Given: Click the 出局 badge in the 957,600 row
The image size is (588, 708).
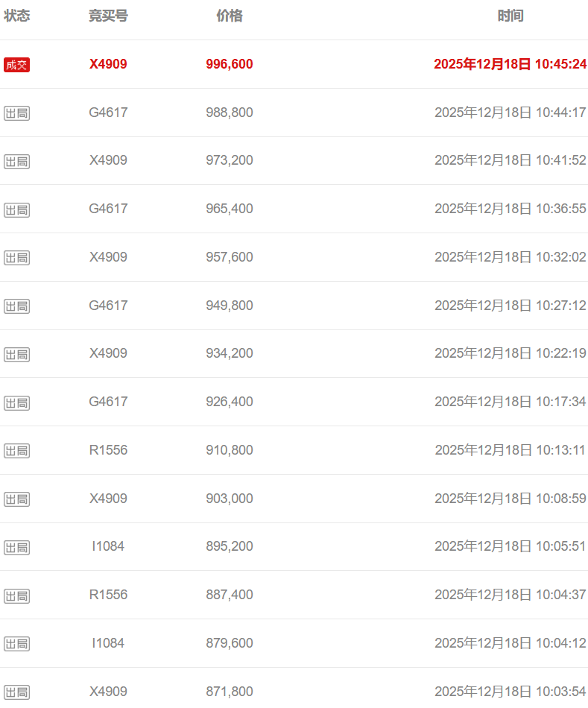Looking at the screenshot, I should [x=16, y=258].
